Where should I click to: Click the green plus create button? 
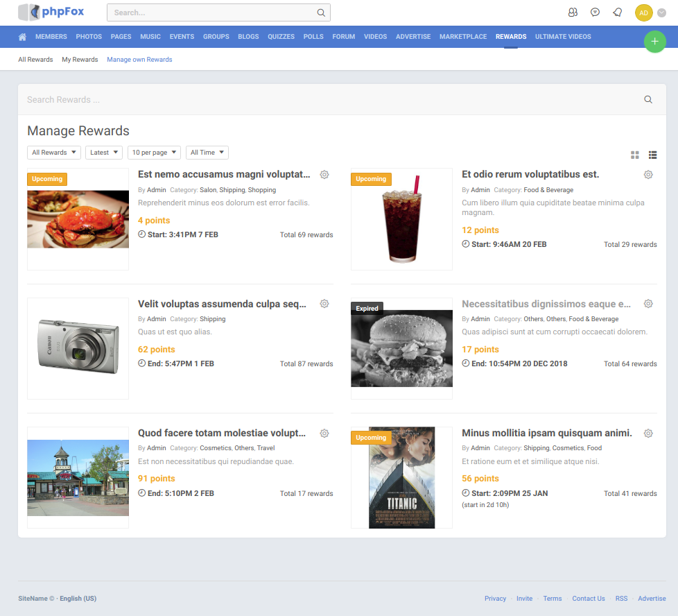pos(654,42)
